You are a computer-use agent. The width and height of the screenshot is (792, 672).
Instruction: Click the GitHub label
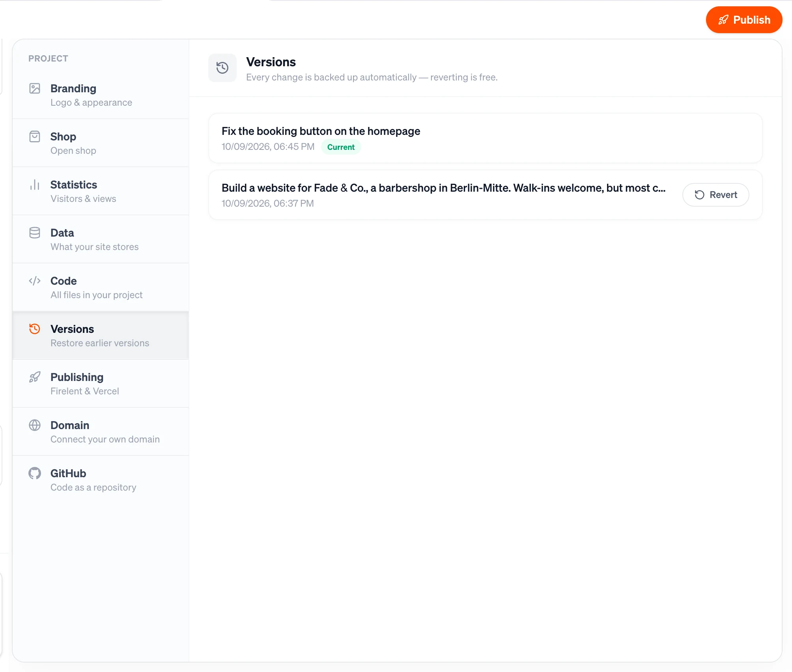click(68, 473)
